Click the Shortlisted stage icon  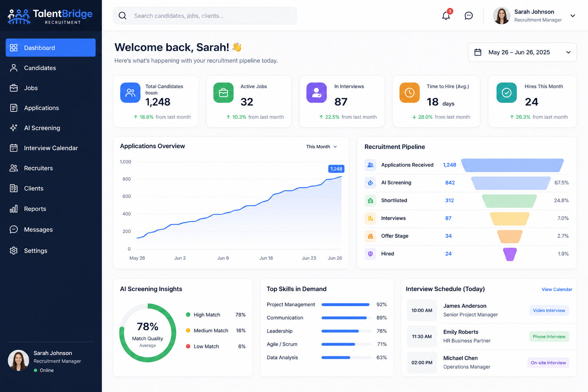tap(370, 200)
